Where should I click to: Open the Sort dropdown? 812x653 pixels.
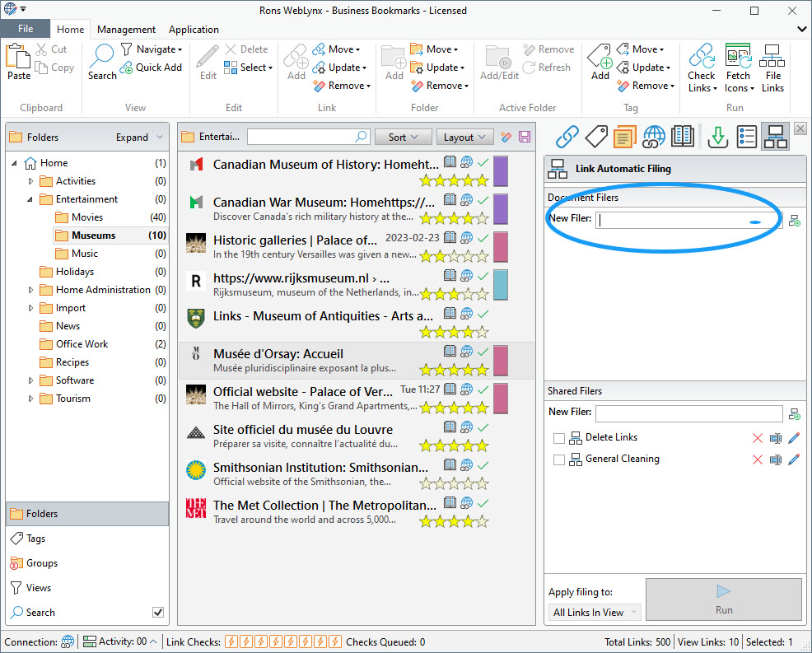tap(403, 138)
